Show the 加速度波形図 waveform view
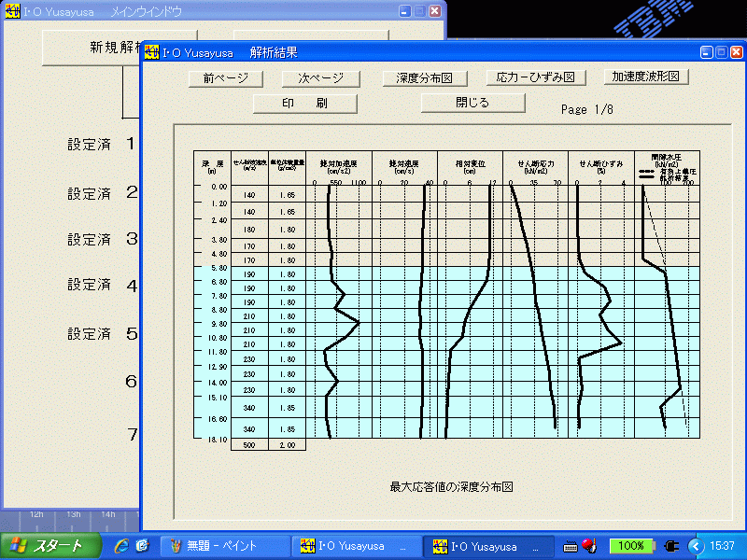747x560 pixels. (x=646, y=77)
